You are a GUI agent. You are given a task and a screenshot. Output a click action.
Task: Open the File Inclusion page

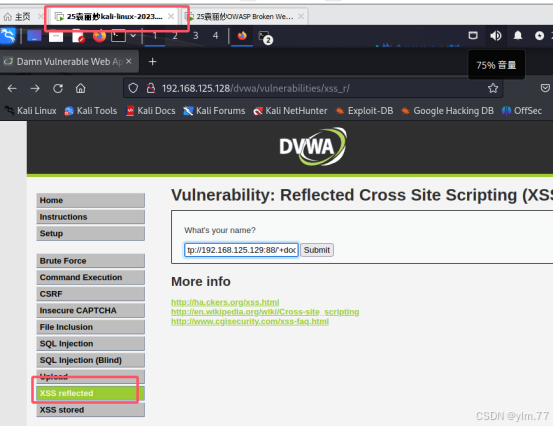coord(91,327)
